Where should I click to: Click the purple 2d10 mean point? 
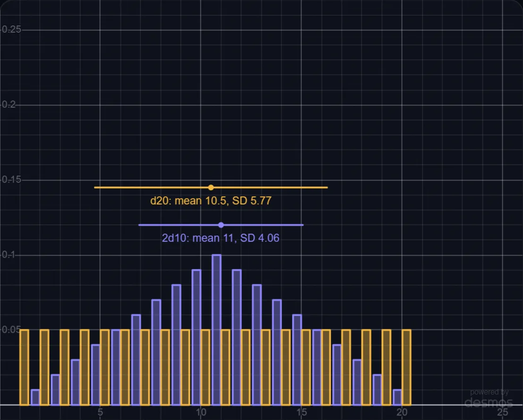coord(221,225)
